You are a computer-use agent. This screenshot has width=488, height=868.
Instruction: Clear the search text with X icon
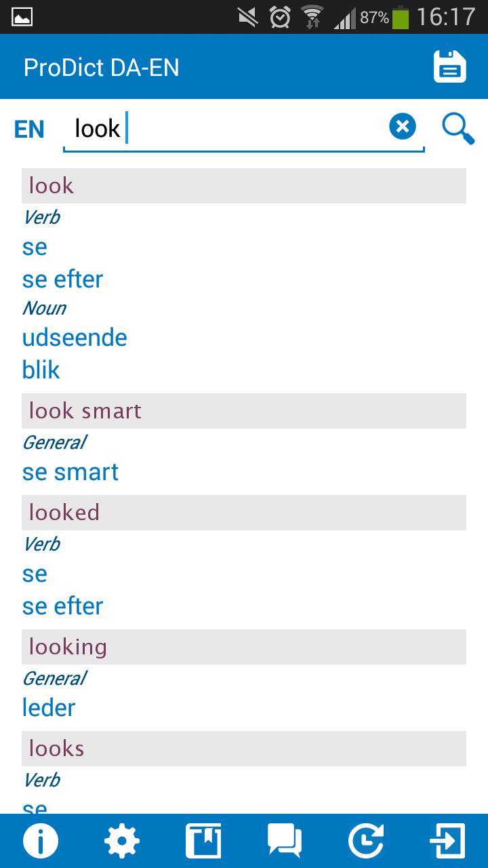403,126
